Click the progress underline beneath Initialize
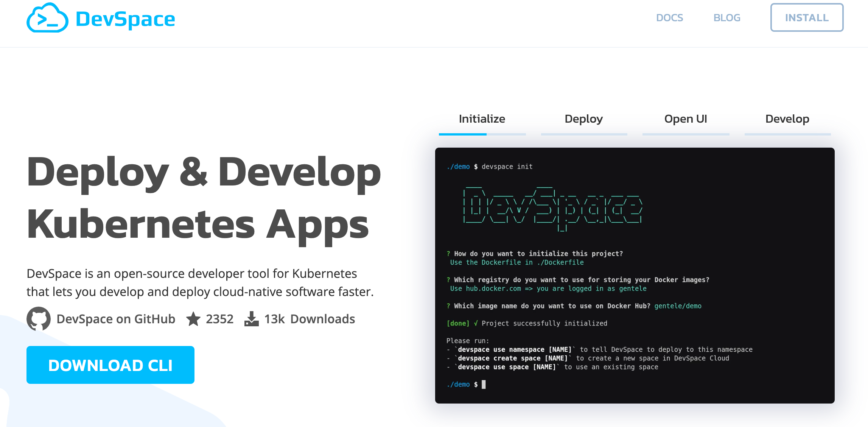This screenshot has height=427, width=868. point(462,134)
